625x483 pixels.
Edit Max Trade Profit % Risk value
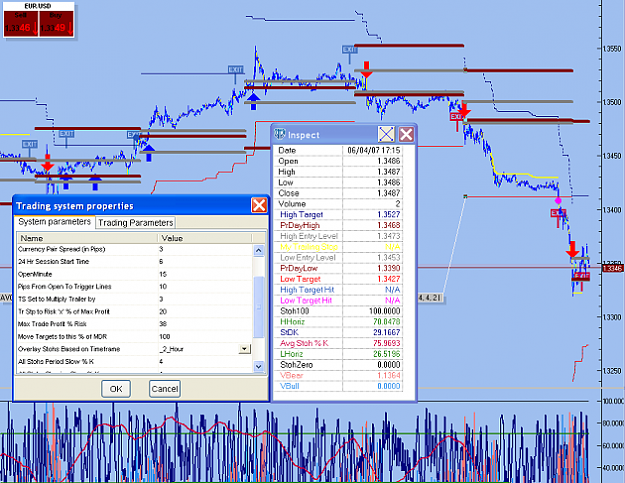205,324
